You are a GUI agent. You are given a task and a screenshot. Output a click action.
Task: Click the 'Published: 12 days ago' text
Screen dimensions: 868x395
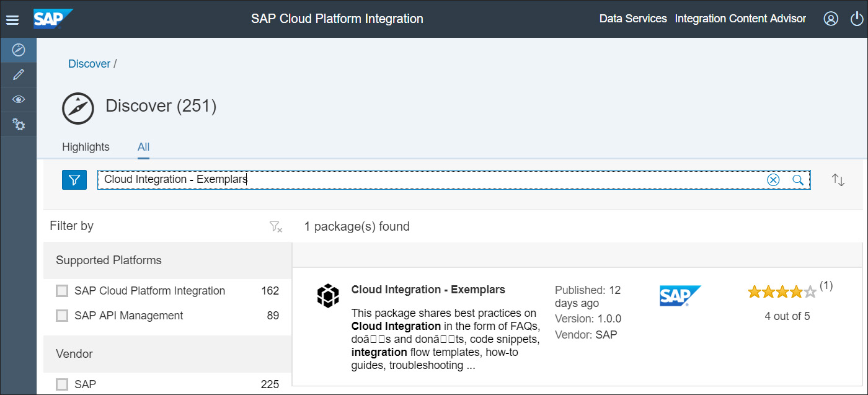(x=588, y=296)
